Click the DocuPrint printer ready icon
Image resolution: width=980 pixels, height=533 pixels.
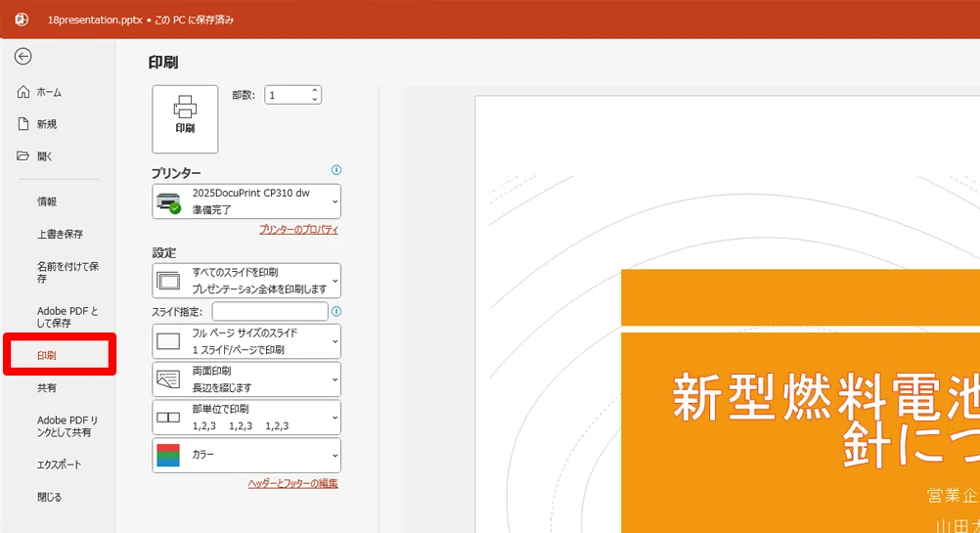tap(169, 202)
